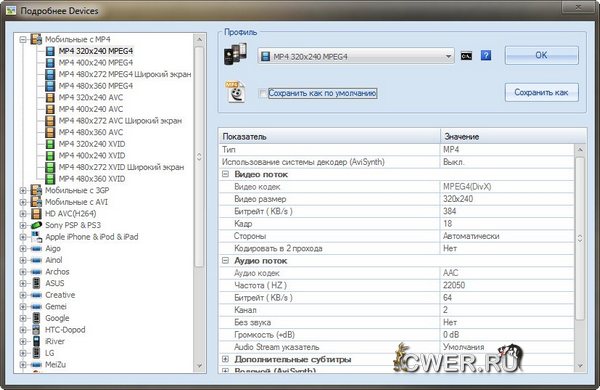Click the Google phone icon
This screenshot has height=390, width=600.
36,318
